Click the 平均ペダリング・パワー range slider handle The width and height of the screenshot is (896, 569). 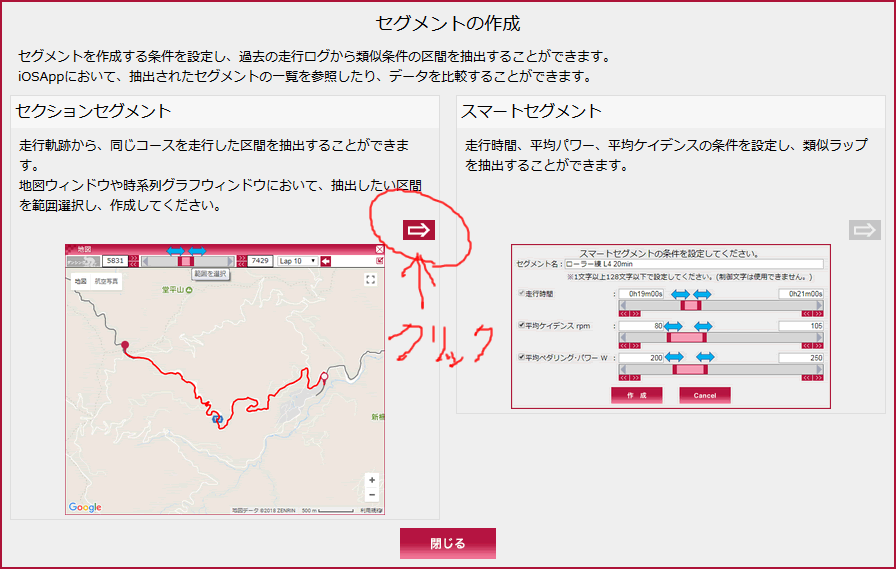pyautogui.click(x=690, y=370)
